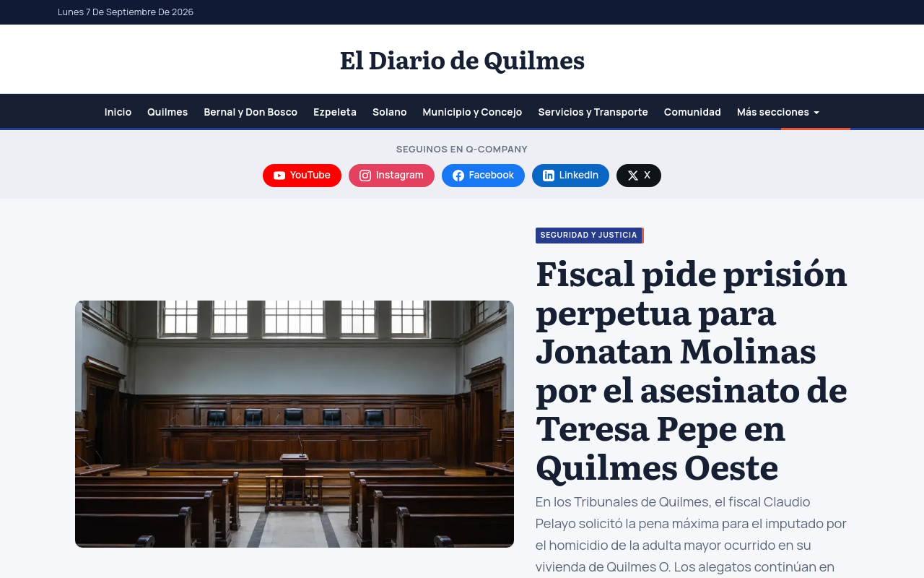Expand the Más secciones dropdown
Screen dimensions: 924x578
tap(778, 112)
